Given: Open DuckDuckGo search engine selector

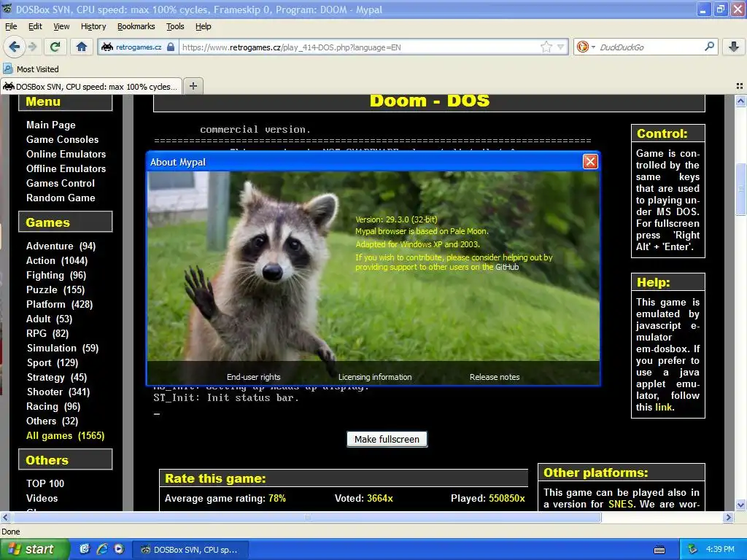Looking at the screenshot, I should point(586,47).
